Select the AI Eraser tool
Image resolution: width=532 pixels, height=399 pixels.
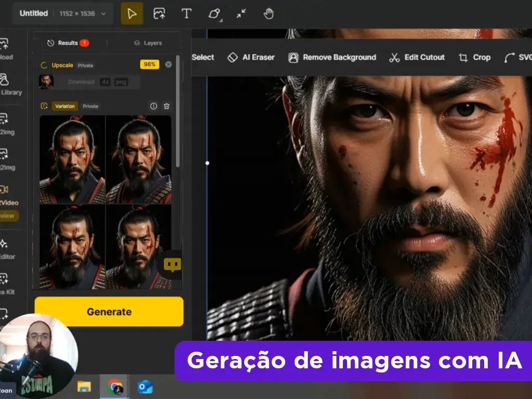[251, 57]
